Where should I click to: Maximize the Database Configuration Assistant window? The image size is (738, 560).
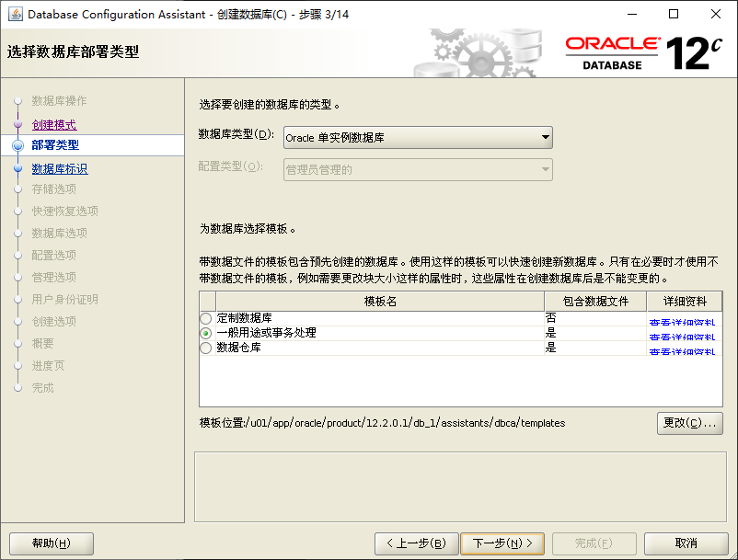click(x=674, y=14)
